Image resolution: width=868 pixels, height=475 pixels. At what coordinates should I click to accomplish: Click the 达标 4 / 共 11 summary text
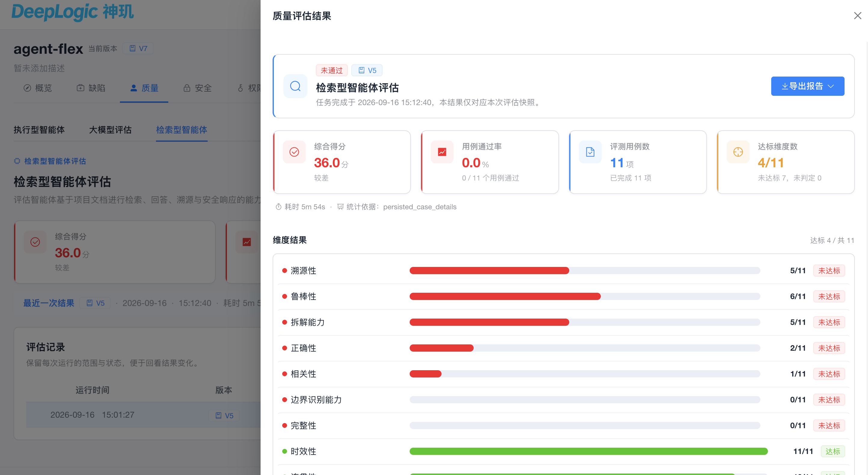[x=832, y=240]
